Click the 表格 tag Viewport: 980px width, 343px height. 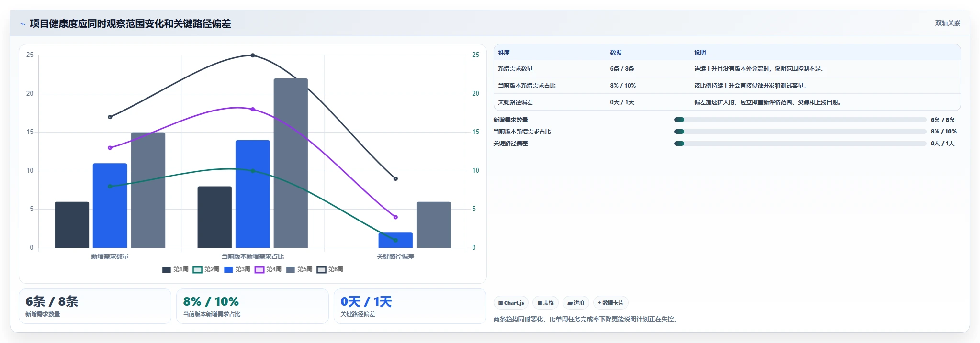tap(545, 303)
